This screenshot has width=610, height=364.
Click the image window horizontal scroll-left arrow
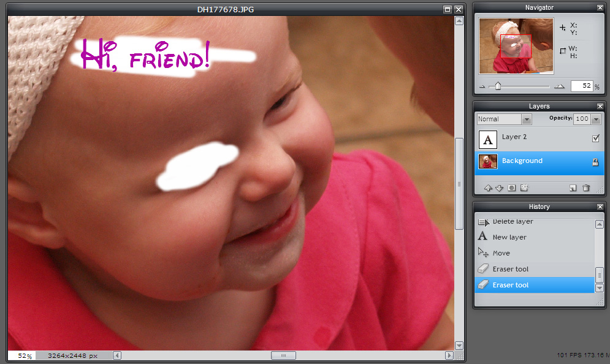click(116, 355)
